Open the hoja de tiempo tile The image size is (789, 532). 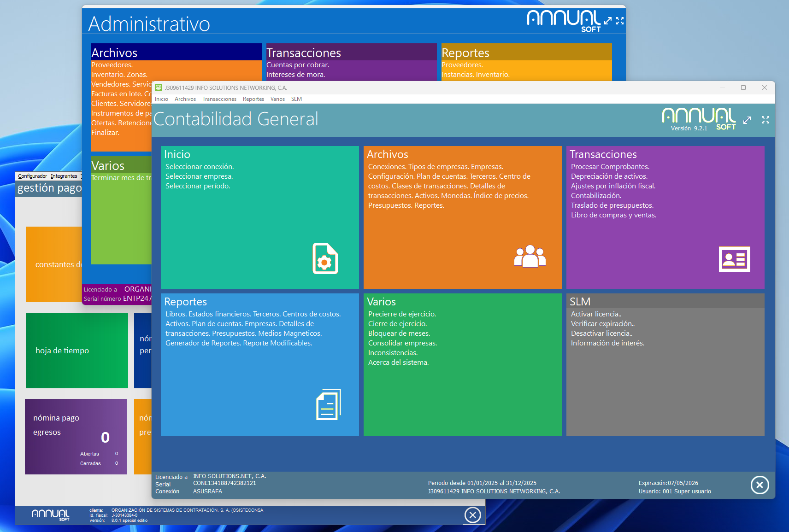click(x=77, y=351)
